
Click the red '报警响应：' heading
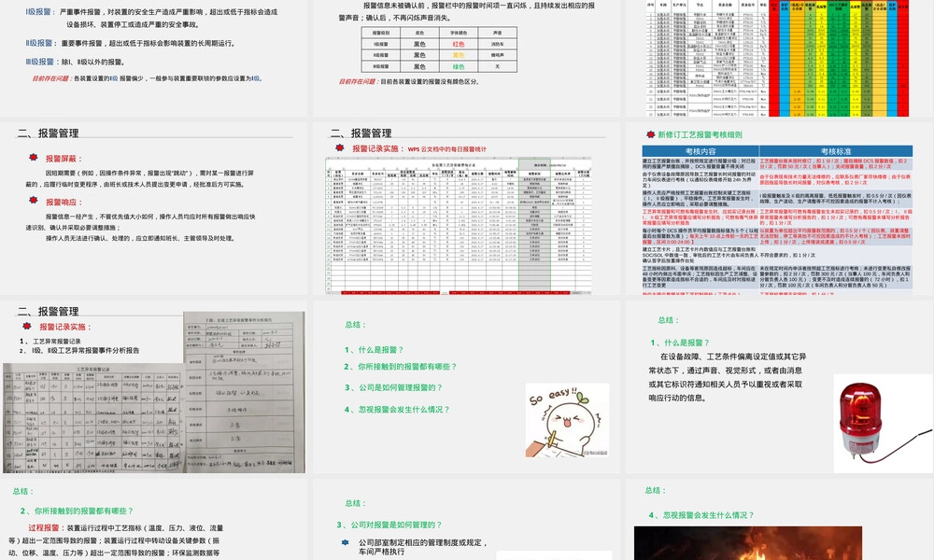(64, 203)
